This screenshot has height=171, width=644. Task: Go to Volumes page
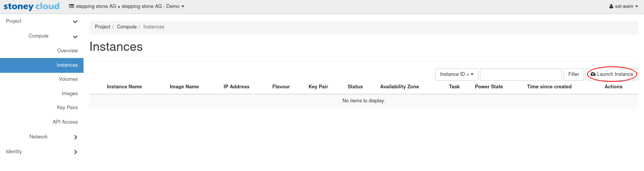click(68, 79)
